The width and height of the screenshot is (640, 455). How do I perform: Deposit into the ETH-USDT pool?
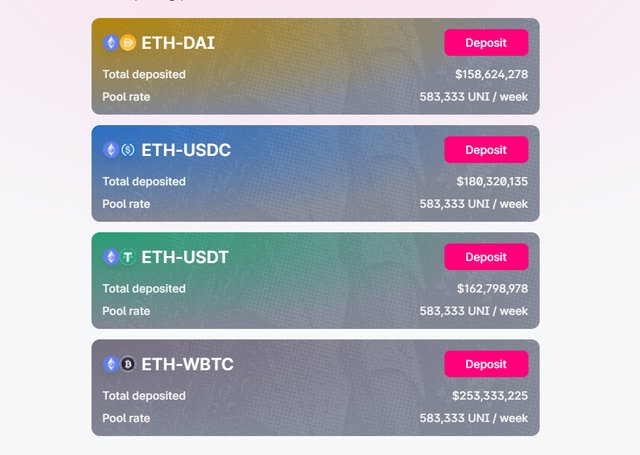click(x=486, y=257)
